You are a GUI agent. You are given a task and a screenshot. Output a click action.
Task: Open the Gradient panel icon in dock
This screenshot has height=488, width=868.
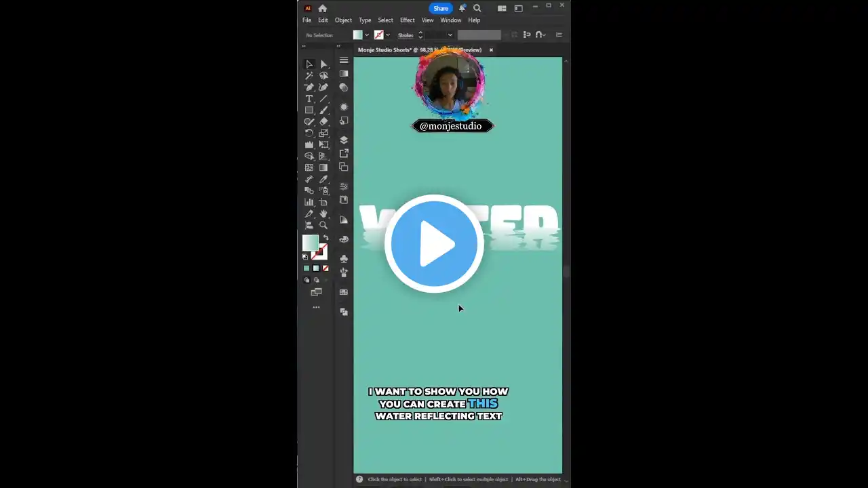tap(344, 74)
